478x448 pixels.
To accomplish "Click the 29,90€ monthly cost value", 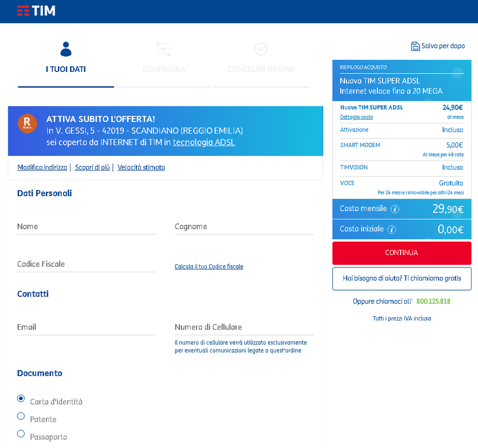I will pyautogui.click(x=448, y=209).
